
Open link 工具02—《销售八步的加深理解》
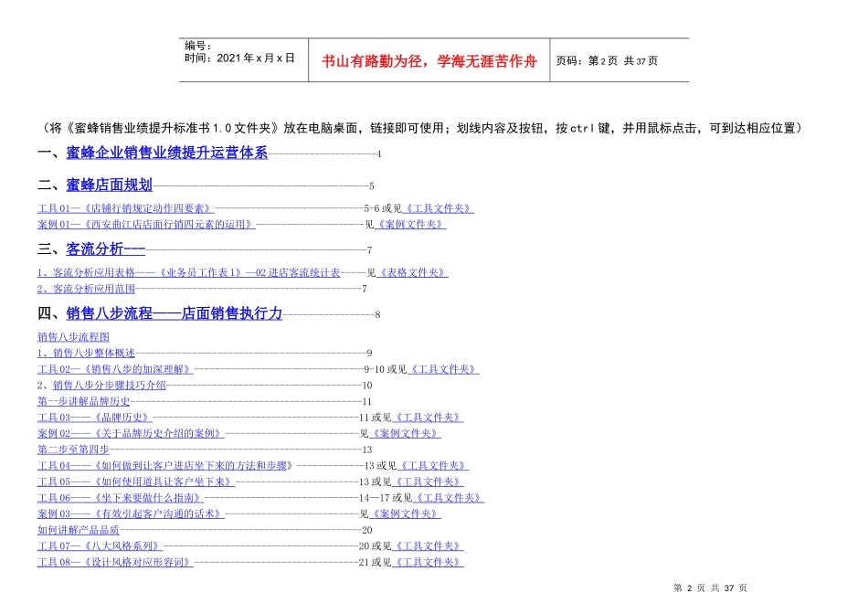click(115, 369)
